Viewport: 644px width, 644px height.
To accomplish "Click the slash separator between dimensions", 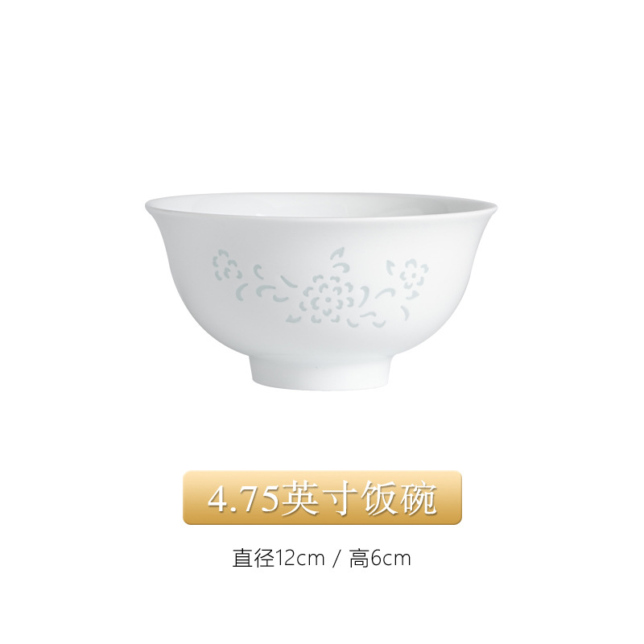I will 337,559.
